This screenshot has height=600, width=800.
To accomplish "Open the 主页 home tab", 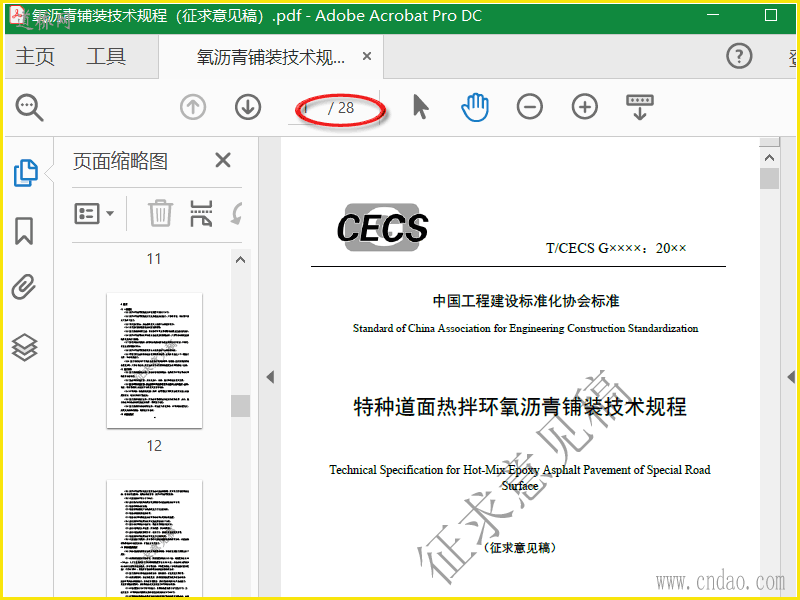I will click(x=35, y=56).
